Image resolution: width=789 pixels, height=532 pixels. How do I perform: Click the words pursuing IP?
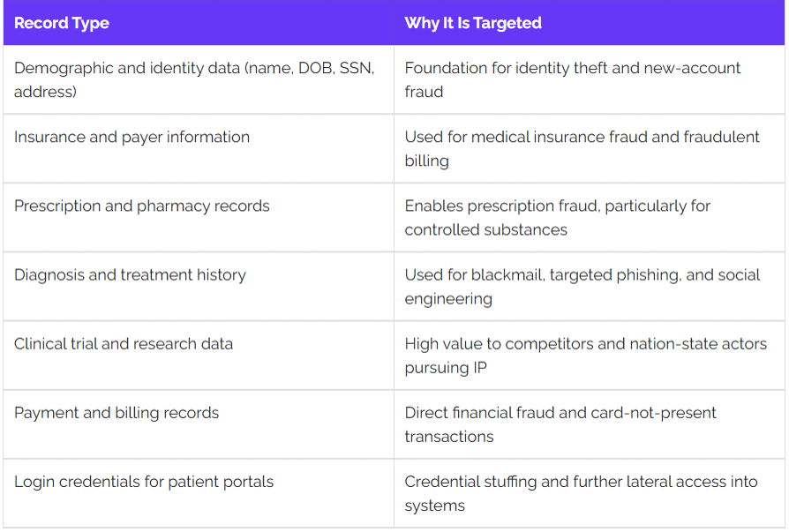click(446, 368)
